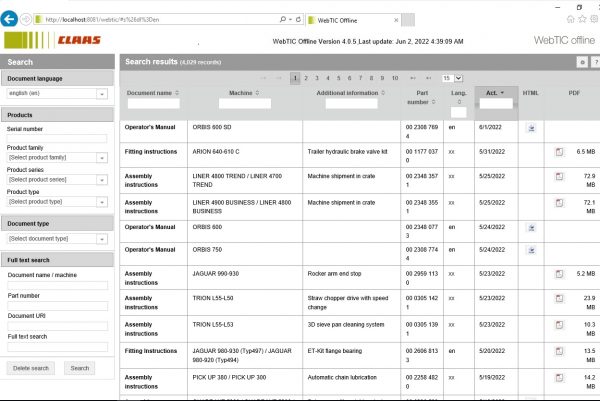
Task: Open PDF for PICK UP 380
Action: (x=559, y=378)
